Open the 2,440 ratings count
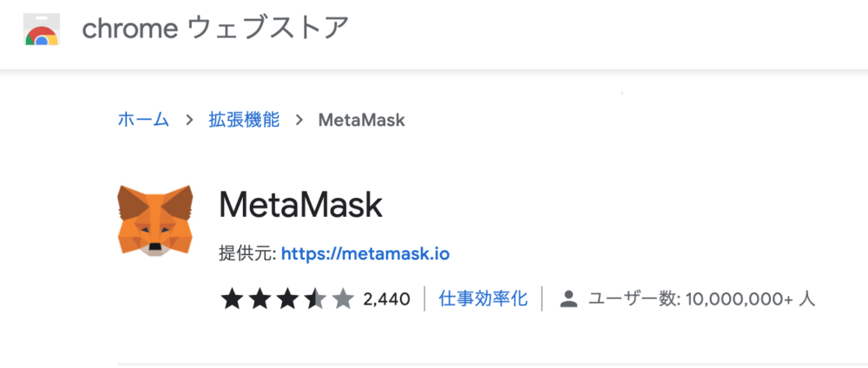Viewport: 868px width, 368px height. pyautogui.click(x=386, y=299)
